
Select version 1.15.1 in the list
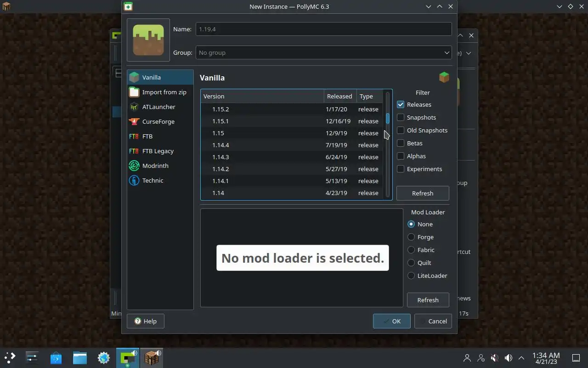pos(292,121)
